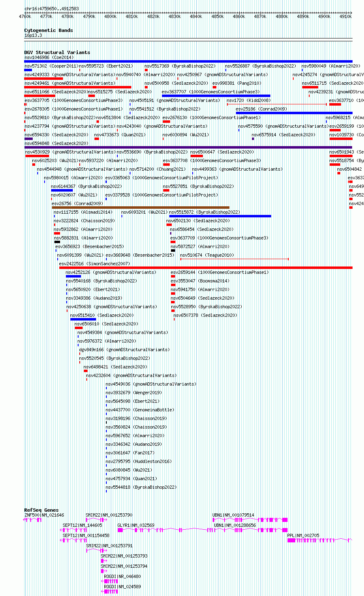This screenshot has height=596, width=364.
Task: Select nsv4437700 (GenomeinaBottle) label
Action: [x=140, y=410]
